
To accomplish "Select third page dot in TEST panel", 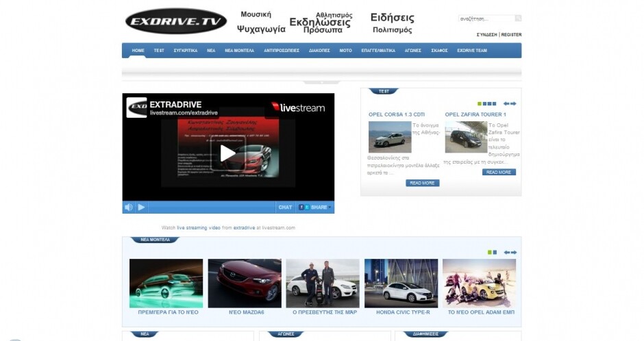I will click(x=490, y=104).
